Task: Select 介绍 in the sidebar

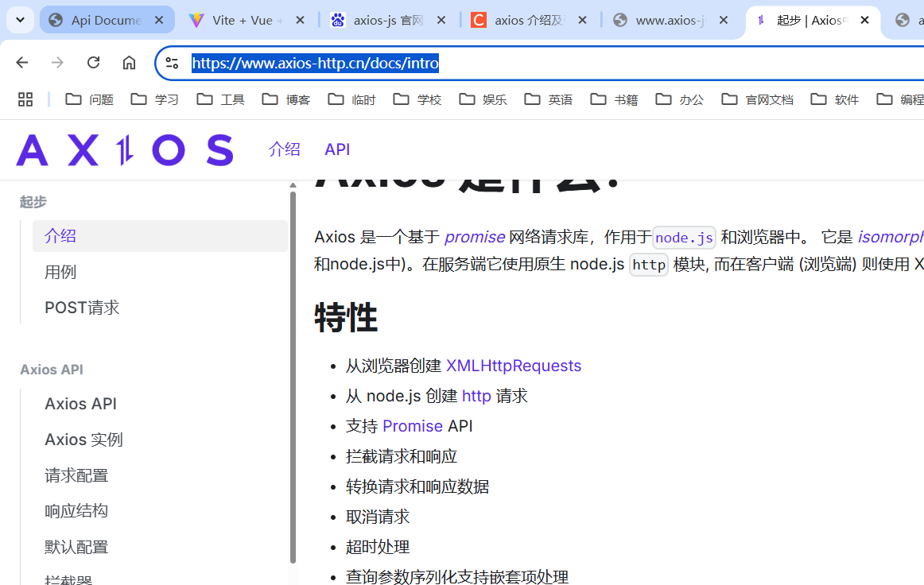Action: [x=160, y=236]
